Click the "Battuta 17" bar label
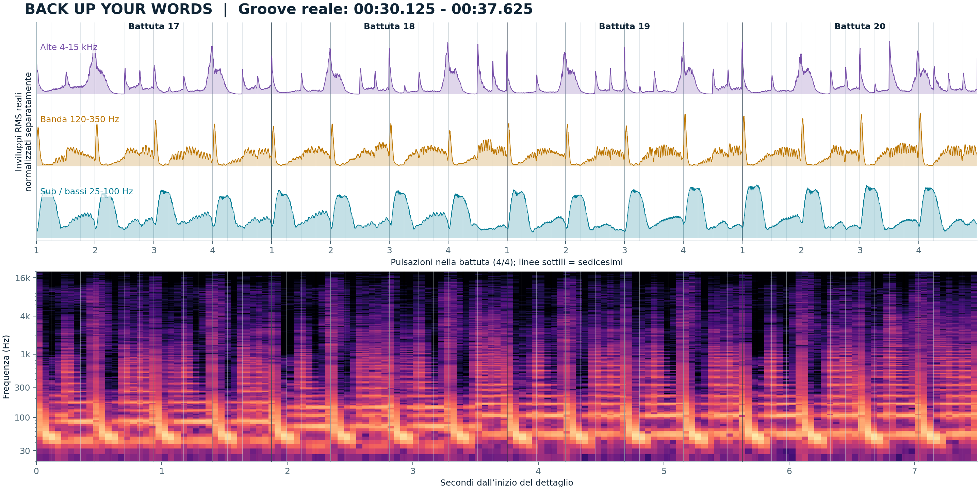Screen dimensions: 980x490 pyautogui.click(x=154, y=27)
